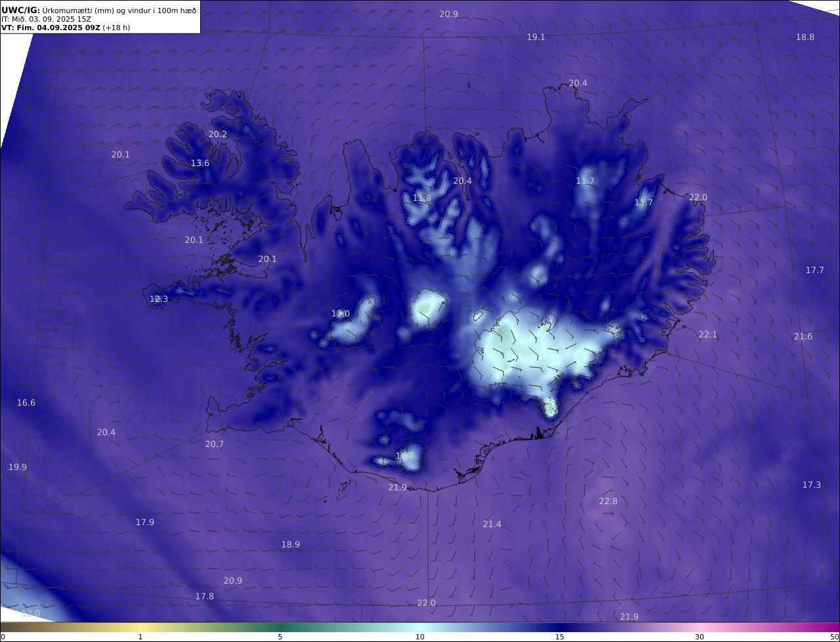Viewport: 840px width, 642px height.
Task: Click the colorbar tick label 50
Action: (835, 637)
